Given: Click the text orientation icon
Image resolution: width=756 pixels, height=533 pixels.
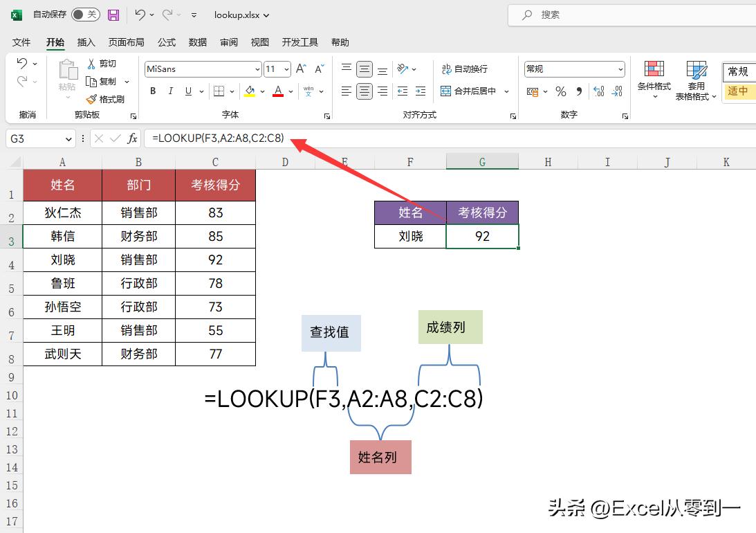Looking at the screenshot, I should coord(403,69).
